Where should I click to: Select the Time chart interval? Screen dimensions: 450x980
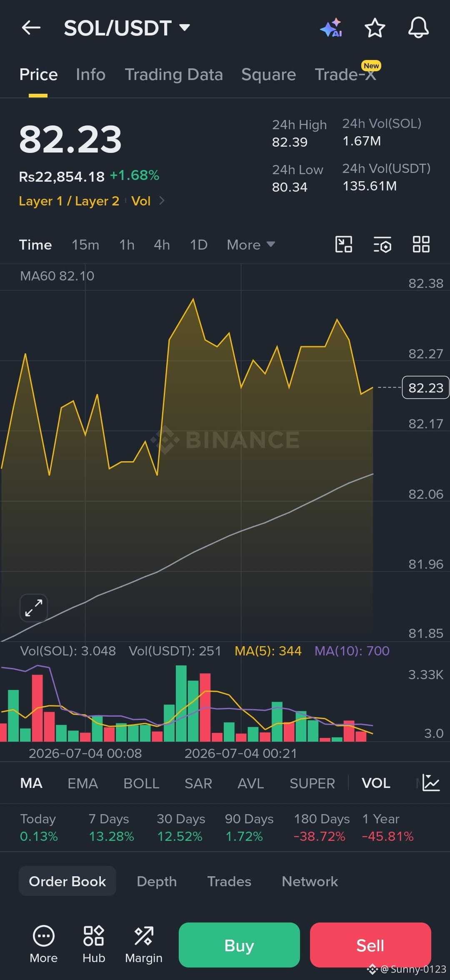pyautogui.click(x=35, y=245)
